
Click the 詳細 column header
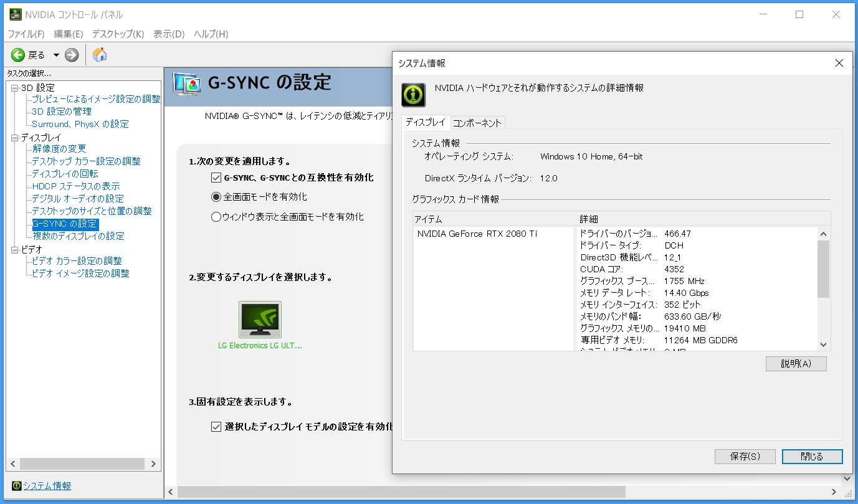703,219
